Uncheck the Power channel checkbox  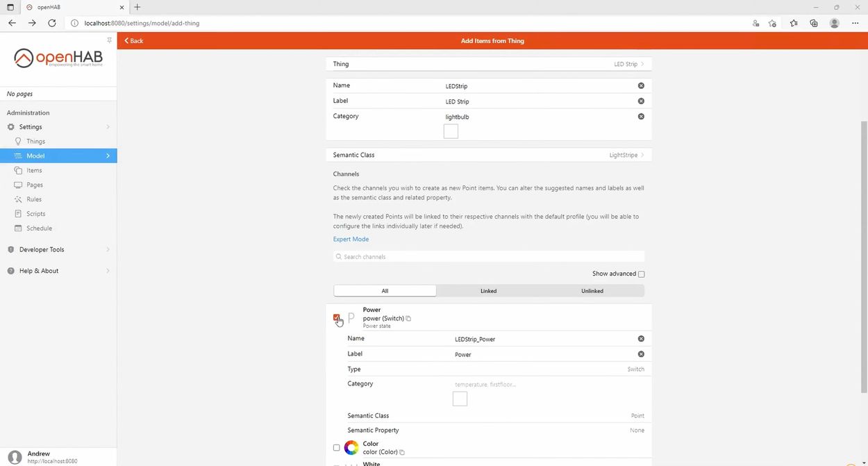[x=337, y=318]
